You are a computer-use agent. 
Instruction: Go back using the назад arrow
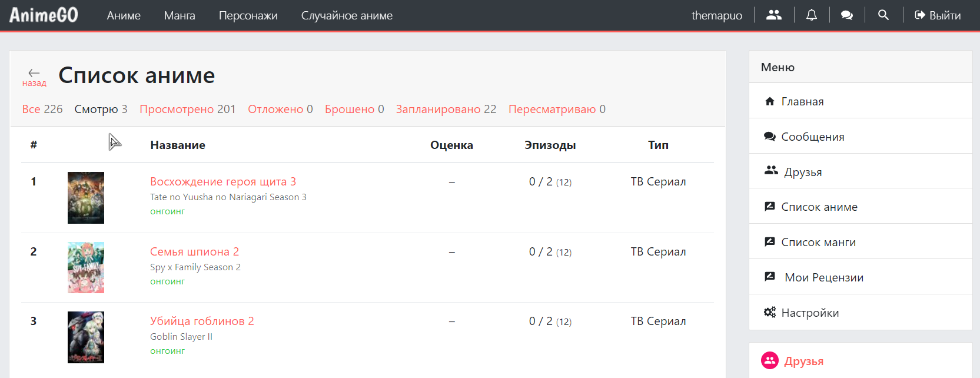tap(34, 77)
